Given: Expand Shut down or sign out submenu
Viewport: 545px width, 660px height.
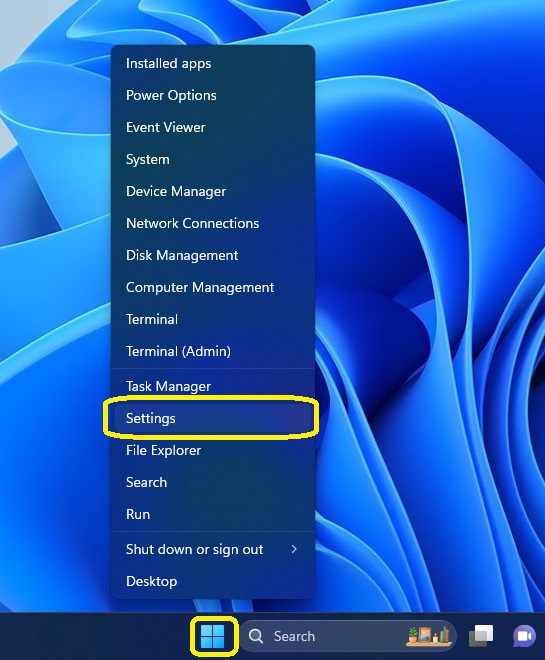Looking at the screenshot, I should point(213,549).
